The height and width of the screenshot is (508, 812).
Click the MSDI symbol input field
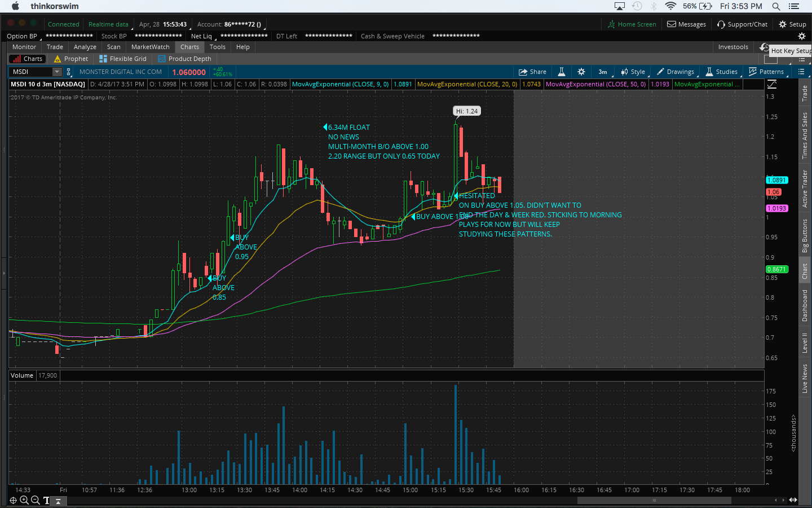pos(31,72)
